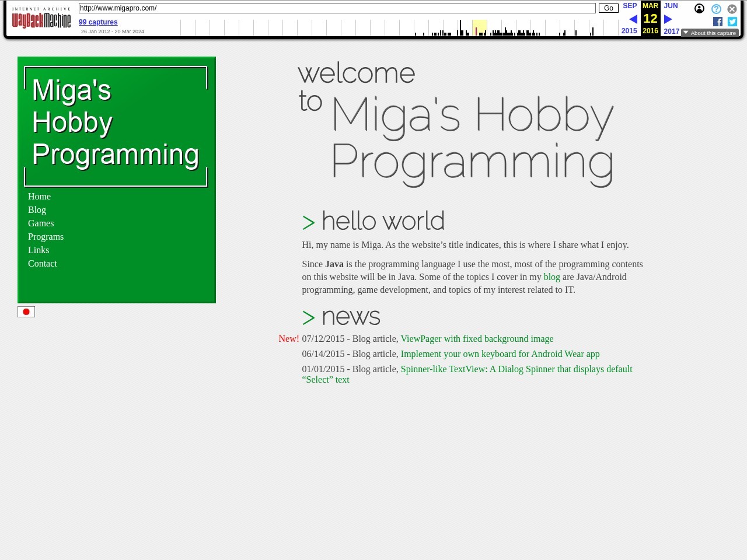
Task: Jump to SEP 2015 capture
Action: (630, 6)
